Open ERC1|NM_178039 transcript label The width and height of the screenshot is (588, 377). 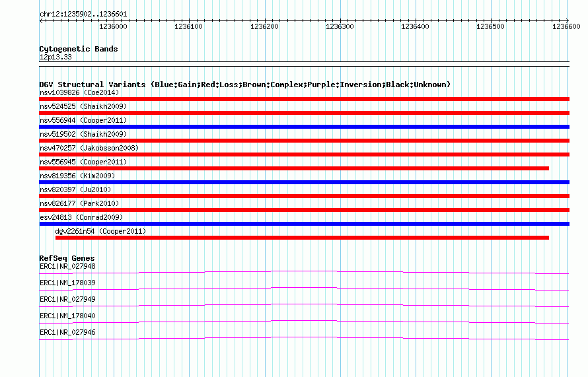pyautogui.click(x=67, y=283)
